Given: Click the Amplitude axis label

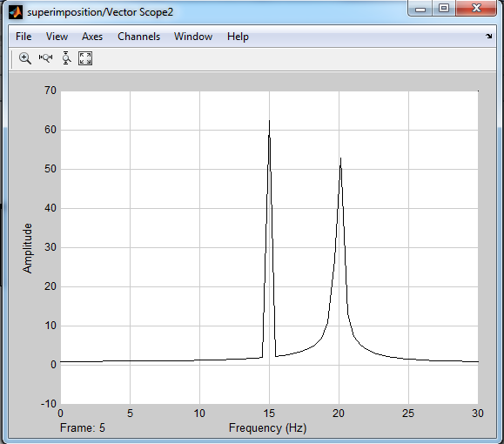Looking at the screenshot, I should coord(28,248).
